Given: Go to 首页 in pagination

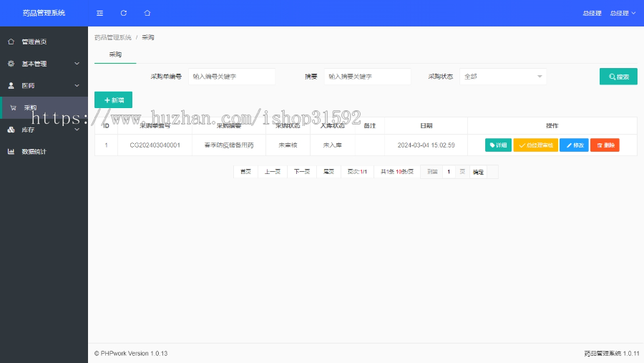Looking at the screenshot, I should coord(245,172).
